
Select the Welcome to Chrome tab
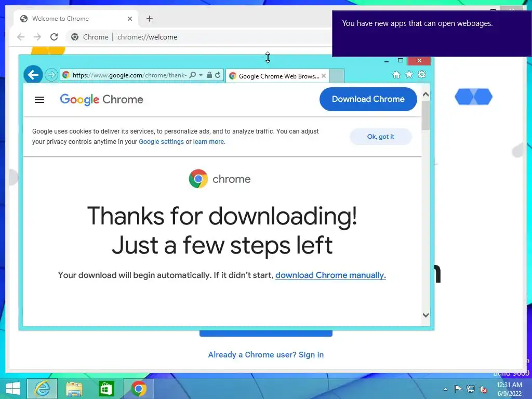coord(75,19)
